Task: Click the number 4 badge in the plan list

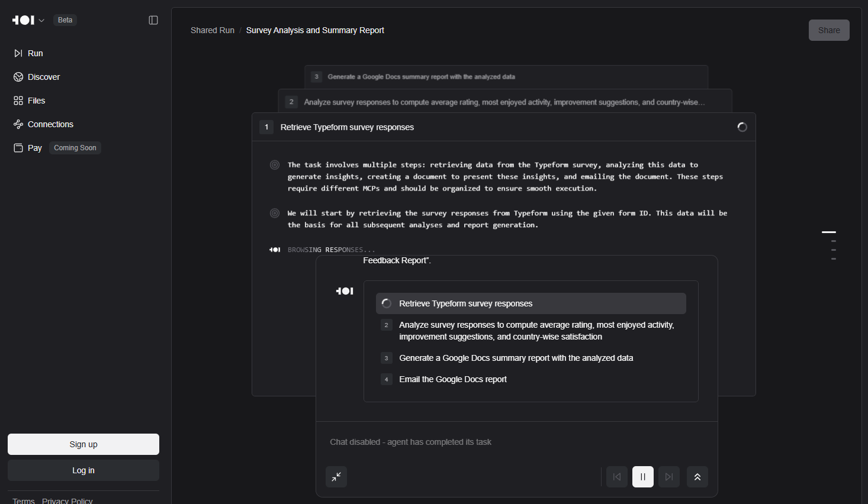Action: (x=387, y=379)
